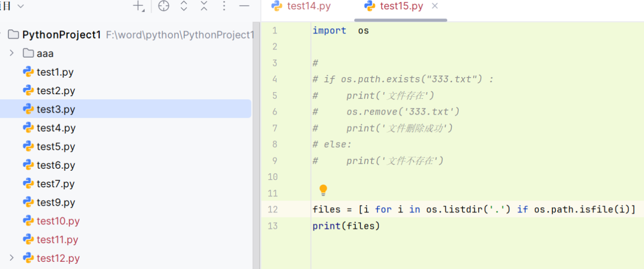Expand the test12.py node
The height and width of the screenshot is (269, 644).
(11, 258)
